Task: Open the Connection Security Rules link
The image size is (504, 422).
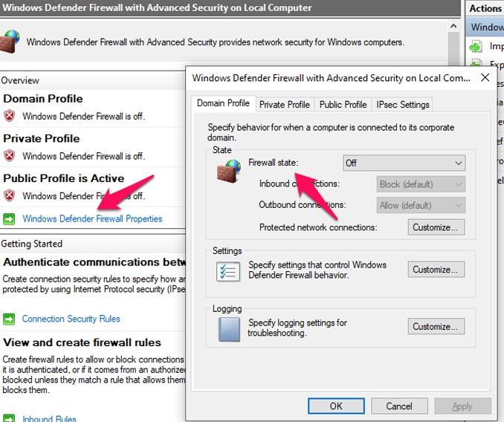Action: coord(71,319)
